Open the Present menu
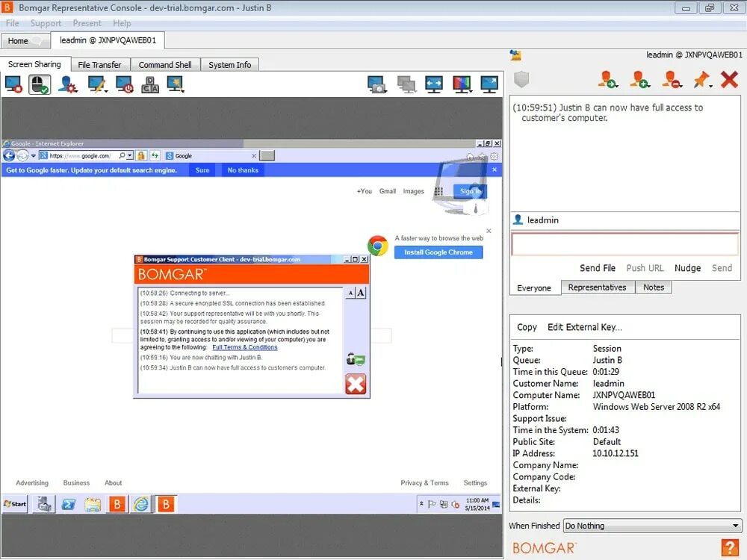Viewport: 747px width, 560px height. [x=87, y=23]
